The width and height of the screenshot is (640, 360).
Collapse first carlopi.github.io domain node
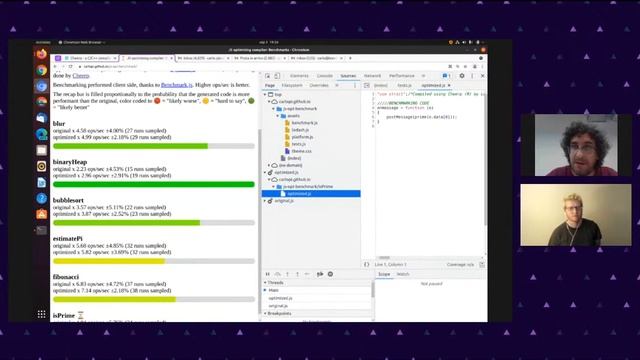point(269,102)
